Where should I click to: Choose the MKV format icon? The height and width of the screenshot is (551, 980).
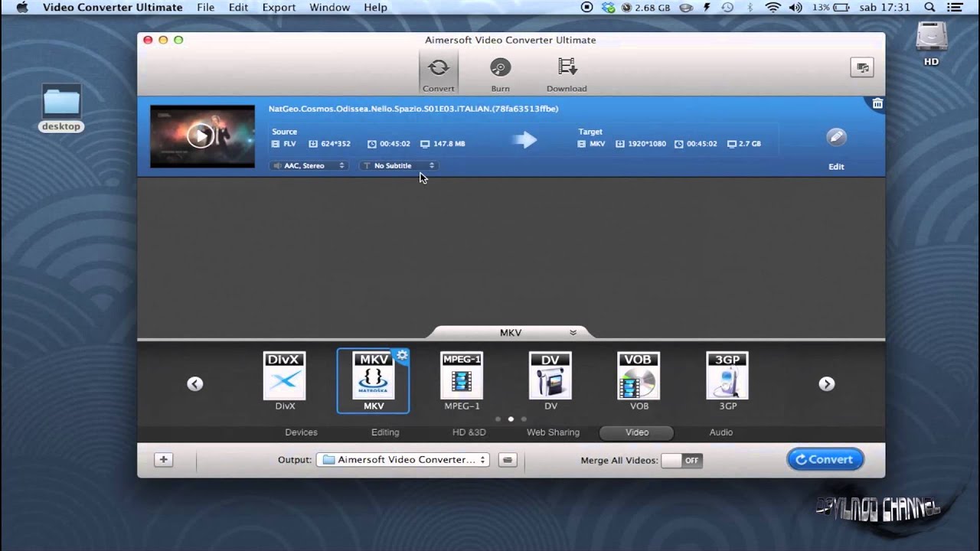point(374,376)
